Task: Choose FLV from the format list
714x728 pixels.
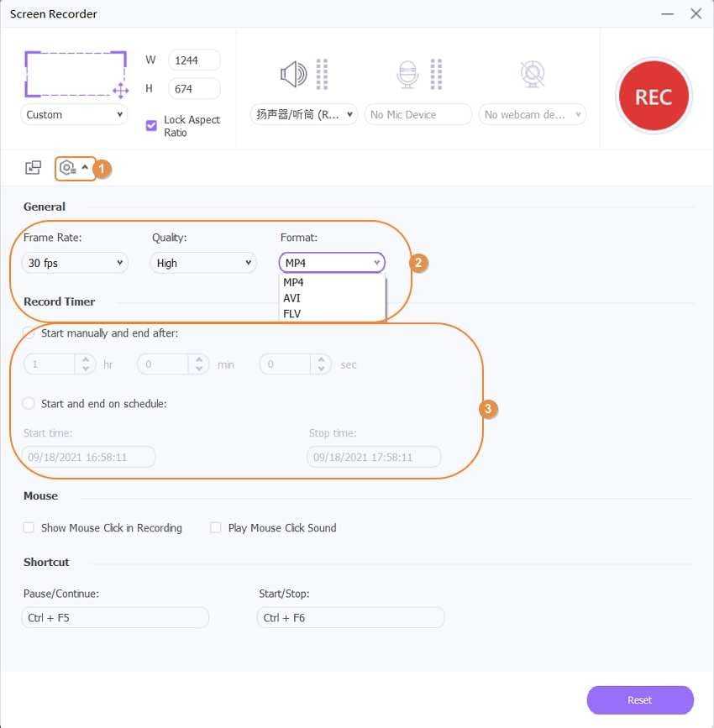Action: coord(292,314)
